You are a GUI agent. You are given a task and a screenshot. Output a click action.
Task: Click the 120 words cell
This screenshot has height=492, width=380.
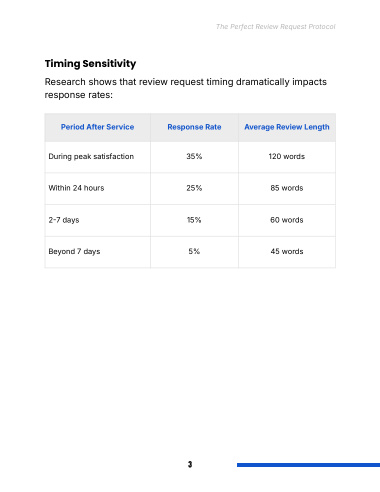(x=287, y=156)
